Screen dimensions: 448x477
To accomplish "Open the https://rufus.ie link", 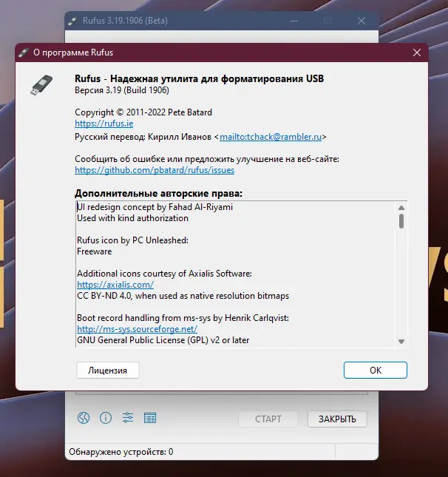I will coord(104,124).
